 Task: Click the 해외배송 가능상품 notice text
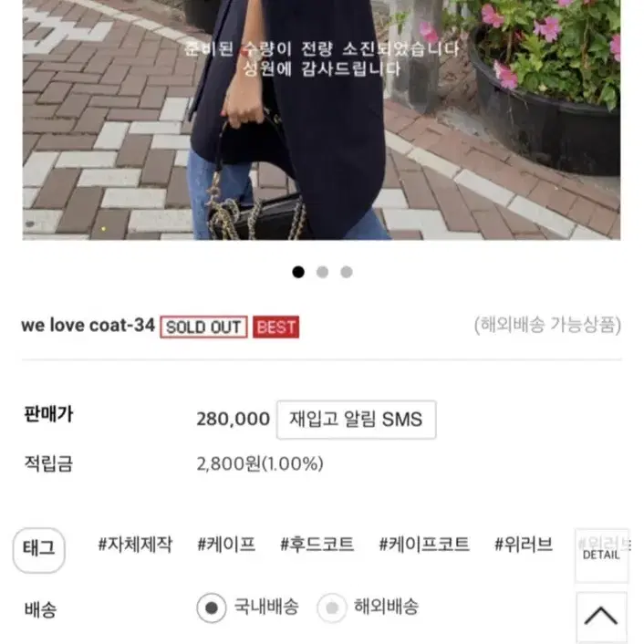tap(547, 326)
